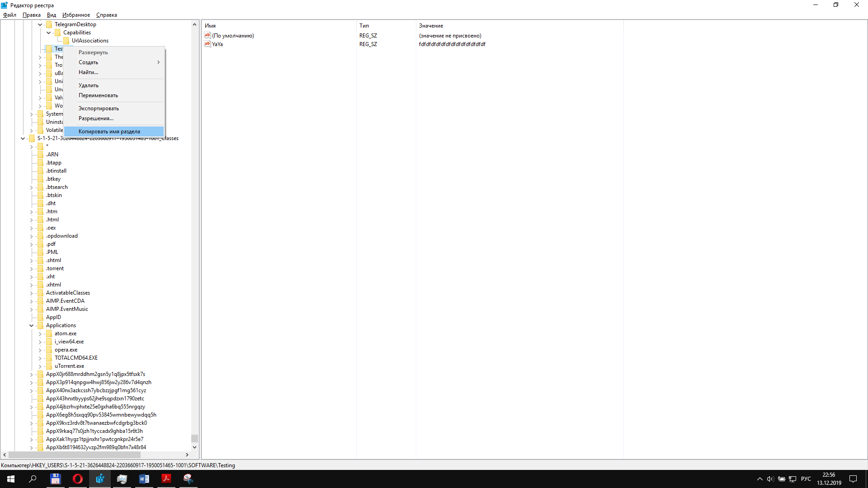868x488 pixels.
Task: Click tree pane scroll-down arrow
Action: click(194, 447)
